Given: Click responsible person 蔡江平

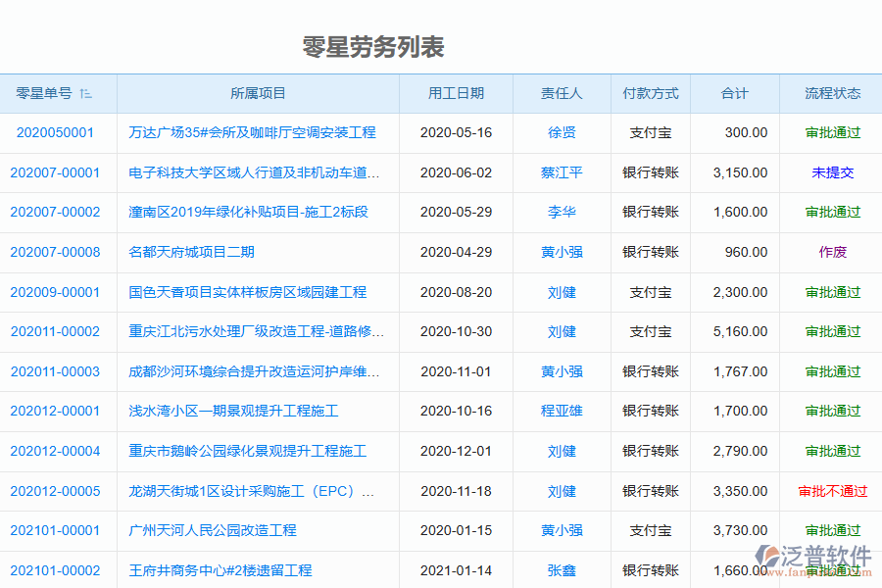Looking at the screenshot, I should click(x=561, y=172).
